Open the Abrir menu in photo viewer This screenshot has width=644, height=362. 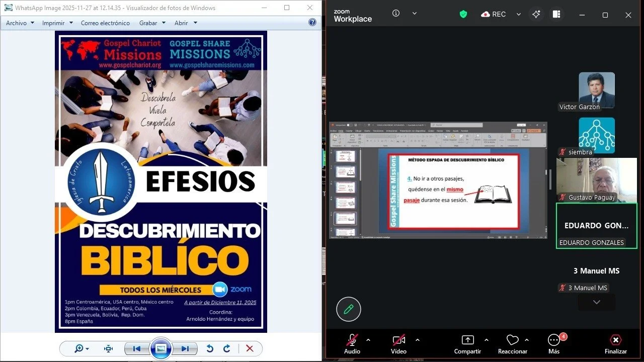[x=186, y=23]
